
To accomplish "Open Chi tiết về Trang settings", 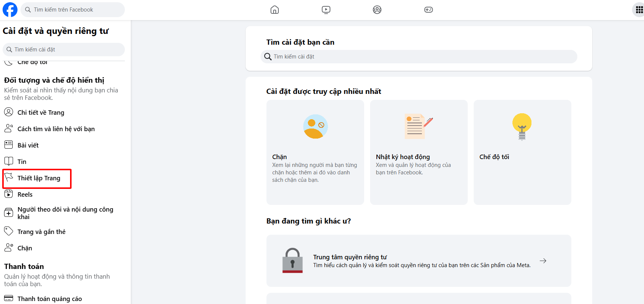I will click(x=41, y=113).
